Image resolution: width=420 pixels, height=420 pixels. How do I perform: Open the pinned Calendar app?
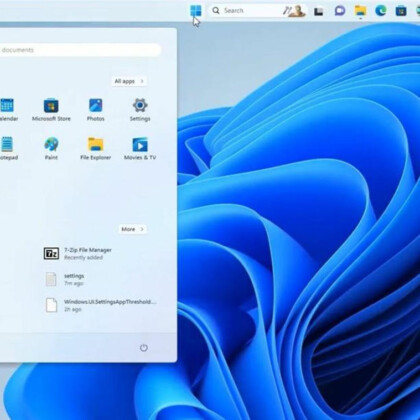pos(7,110)
